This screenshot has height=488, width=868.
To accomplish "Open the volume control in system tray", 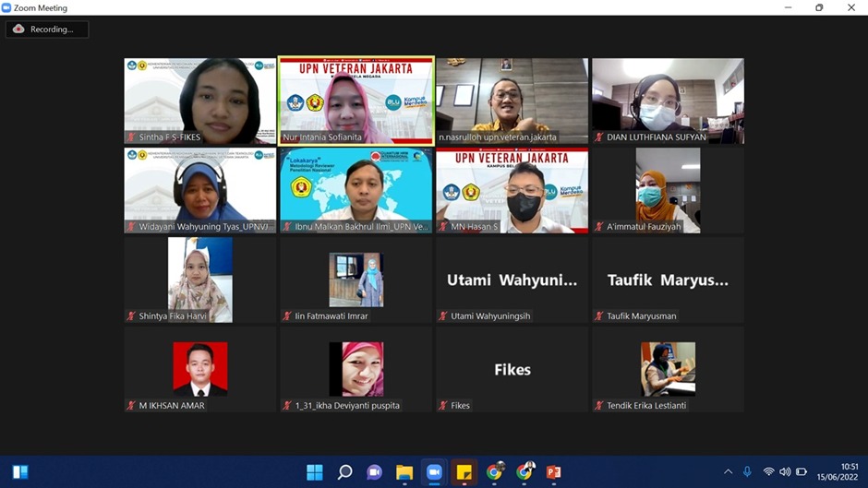I will click(x=785, y=472).
